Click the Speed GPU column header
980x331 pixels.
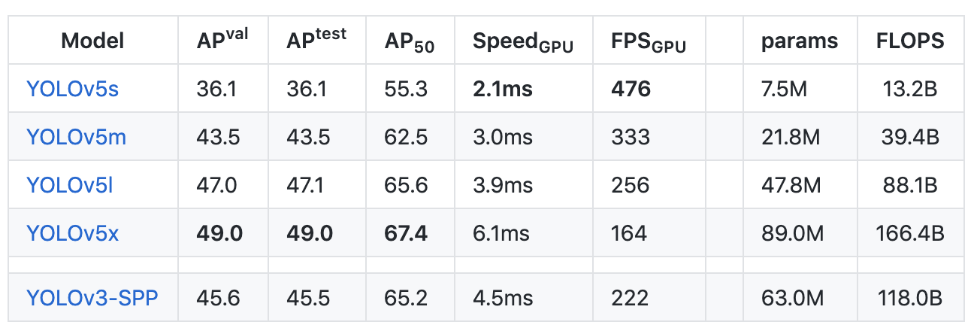523,43
